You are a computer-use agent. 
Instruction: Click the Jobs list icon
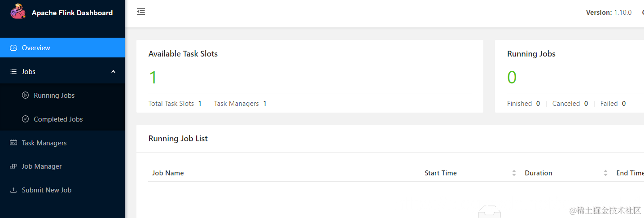(x=13, y=72)
